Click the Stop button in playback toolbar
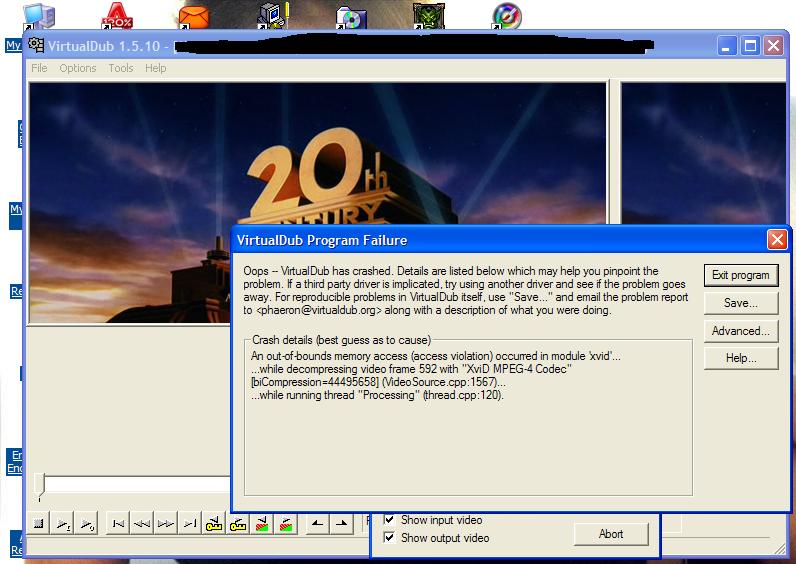This screenshot has width=796, height=564. (39, 523)
